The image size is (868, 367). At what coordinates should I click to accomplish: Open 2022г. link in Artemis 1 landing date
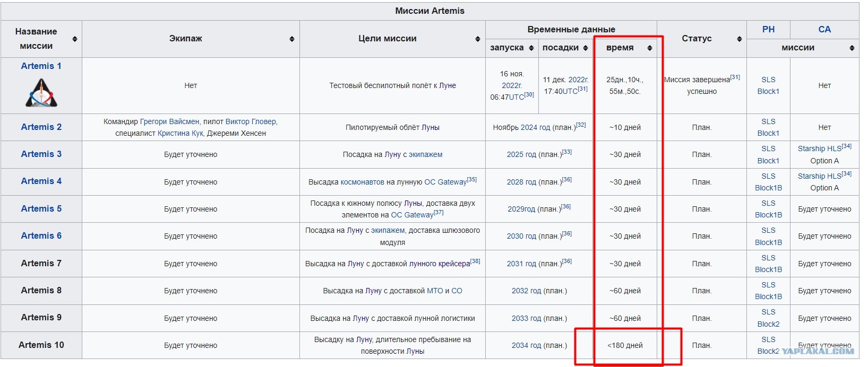(x=579, y=80)
